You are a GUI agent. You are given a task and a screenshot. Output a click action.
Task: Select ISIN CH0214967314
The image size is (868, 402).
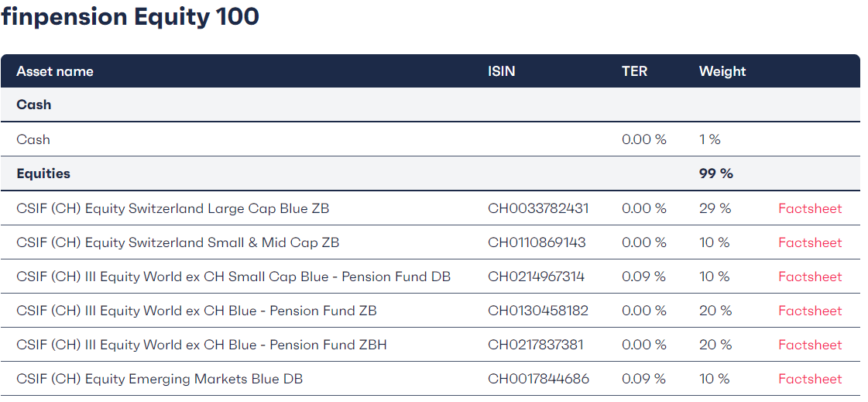[536, 277]
